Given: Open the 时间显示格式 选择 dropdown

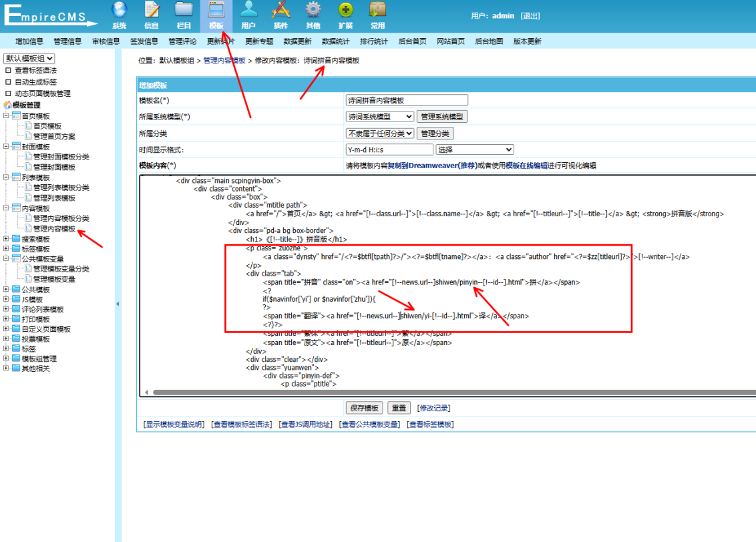Looking at the screenshot, I should 474,149.
